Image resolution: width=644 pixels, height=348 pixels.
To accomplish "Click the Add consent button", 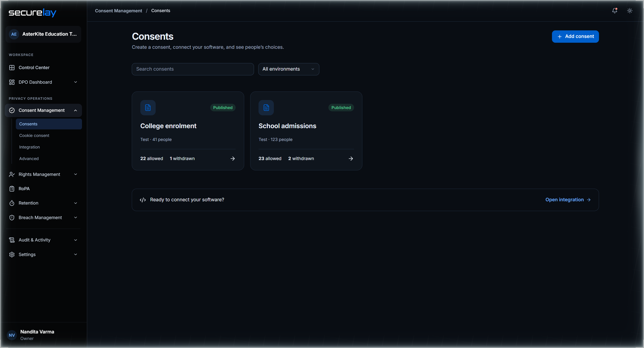I will coord(575,37).
